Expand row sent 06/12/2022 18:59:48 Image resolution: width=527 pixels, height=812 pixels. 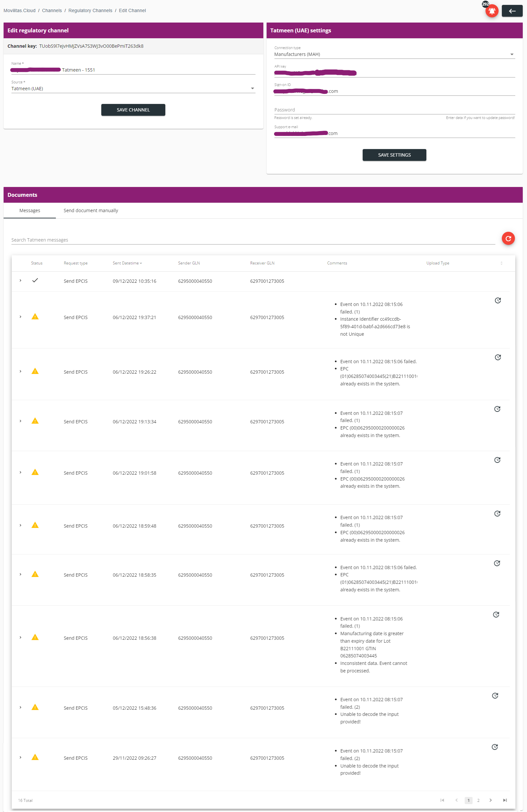21,525
